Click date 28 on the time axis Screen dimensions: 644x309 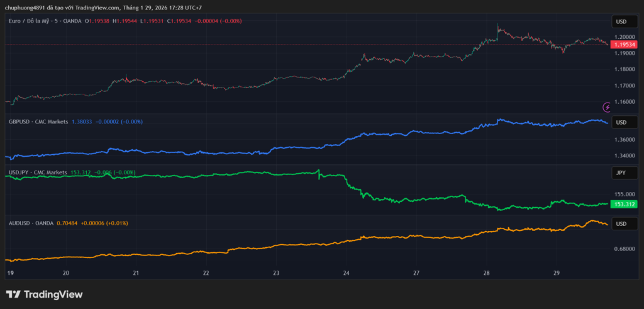[486, 274]
